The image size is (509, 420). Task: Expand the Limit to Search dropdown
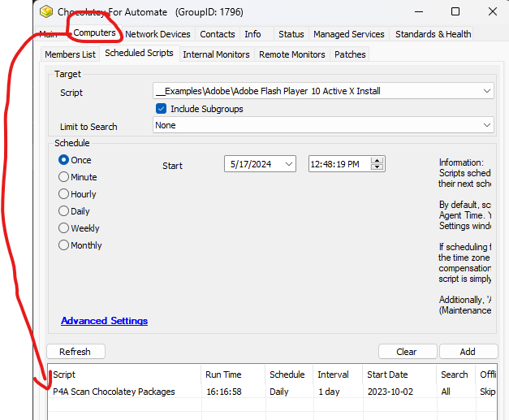[x=486, y=125]
